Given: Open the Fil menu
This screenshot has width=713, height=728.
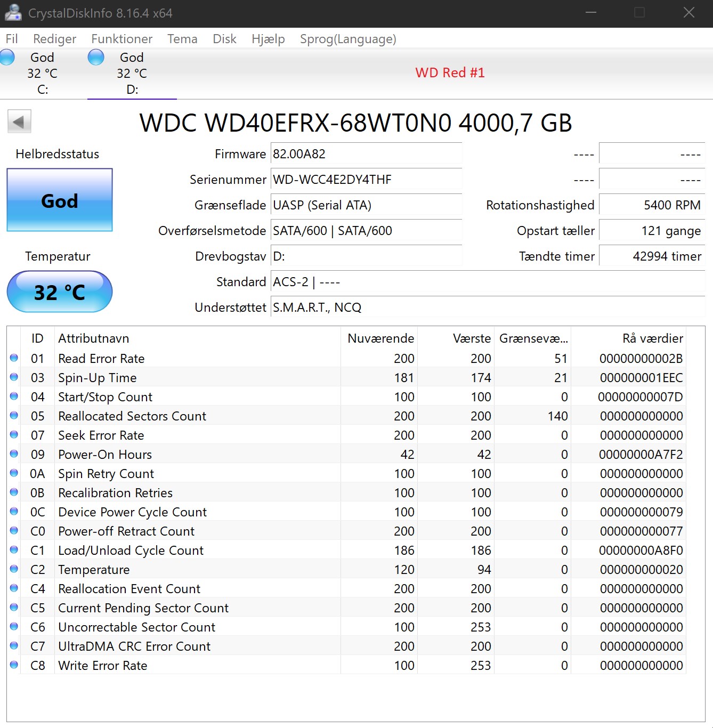Looking at the screenshot, I should click(x=12, y=39).
